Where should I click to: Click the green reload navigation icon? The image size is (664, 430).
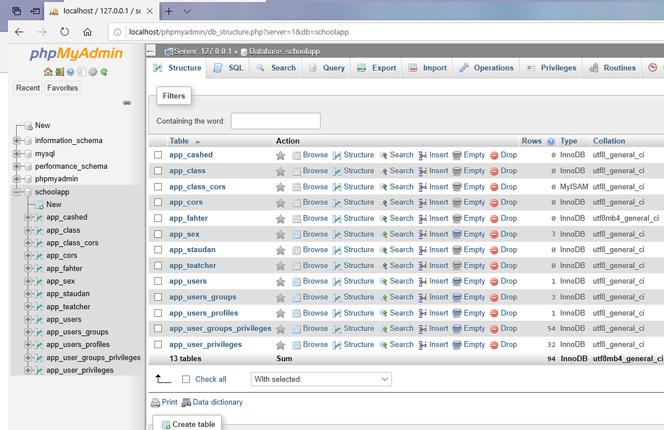[104, 72]
